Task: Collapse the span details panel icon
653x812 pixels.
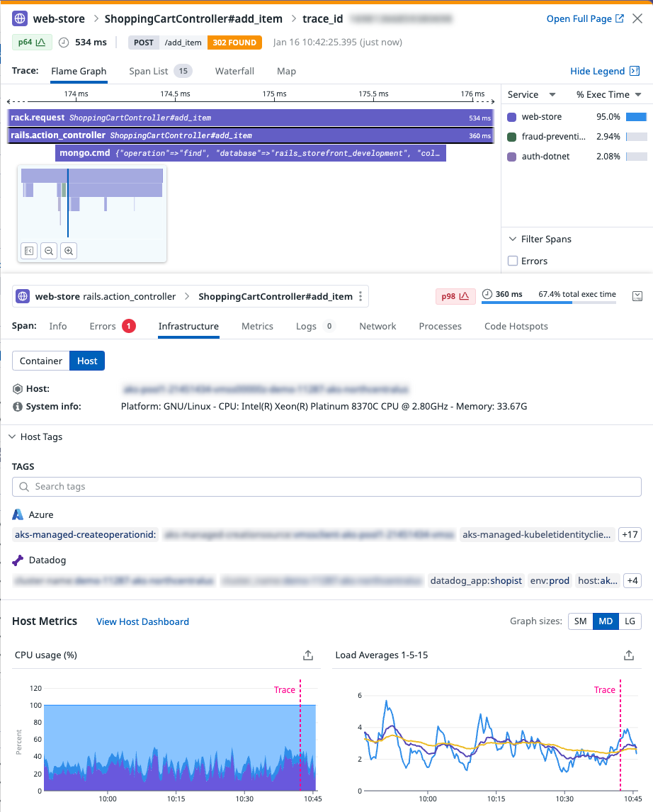Action: [x=637, y=296]
